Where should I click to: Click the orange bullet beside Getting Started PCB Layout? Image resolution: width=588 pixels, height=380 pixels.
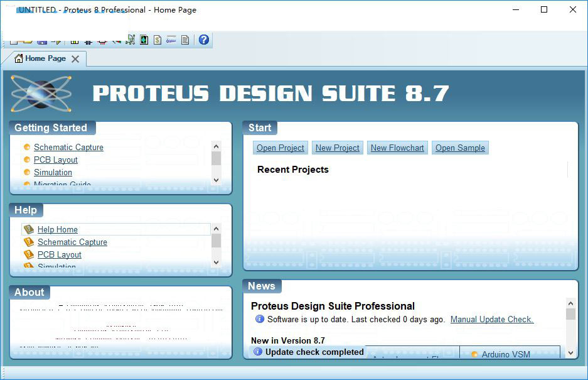coord(27,160)
